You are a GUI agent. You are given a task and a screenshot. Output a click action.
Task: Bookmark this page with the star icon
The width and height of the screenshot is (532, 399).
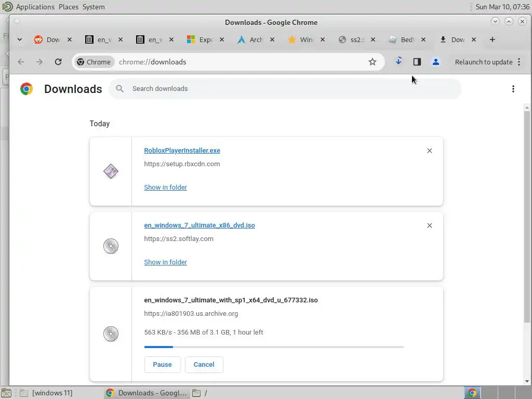(x=372, y=62)
